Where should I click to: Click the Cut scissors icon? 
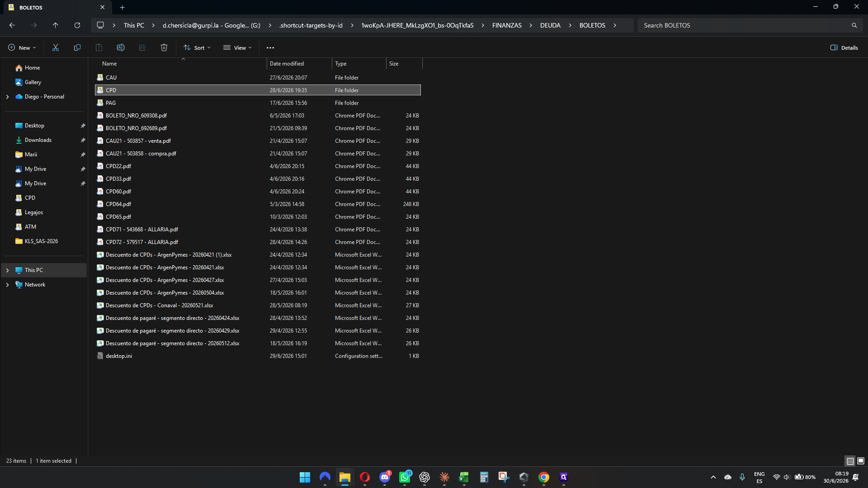[56, 47]
